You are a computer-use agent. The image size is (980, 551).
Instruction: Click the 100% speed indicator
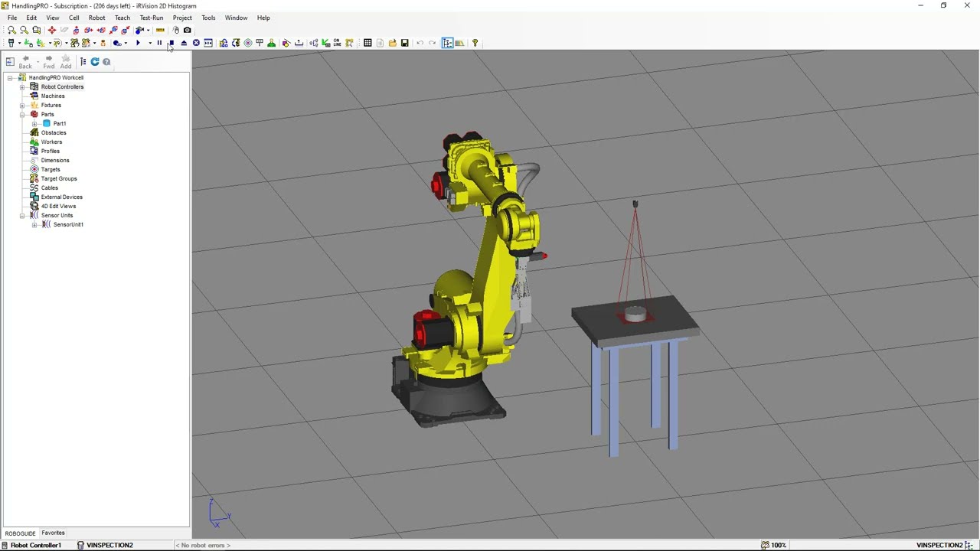click(773, 545)
